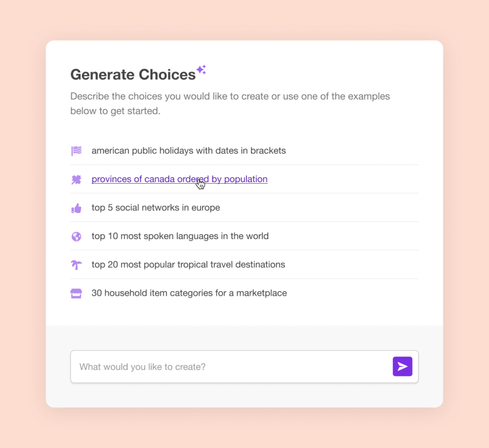This screenshot has width=489, height=448.
Task: Open the provinces of canada ordered by population example
Action: 180,179
